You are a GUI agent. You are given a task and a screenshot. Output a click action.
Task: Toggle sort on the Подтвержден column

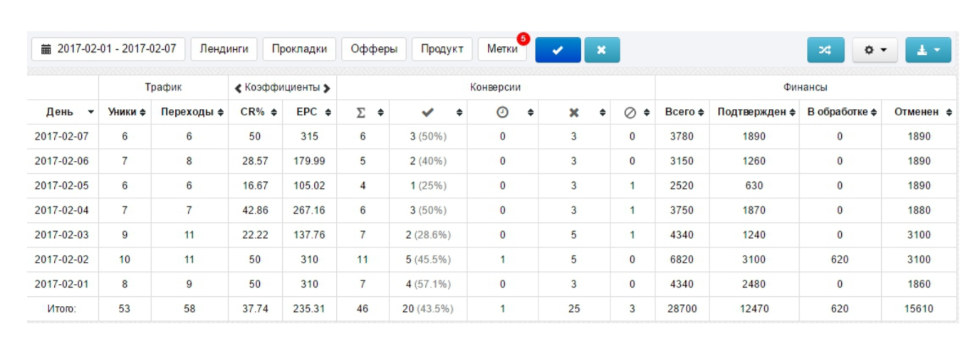pyautogui.click(x=756, y=112)
